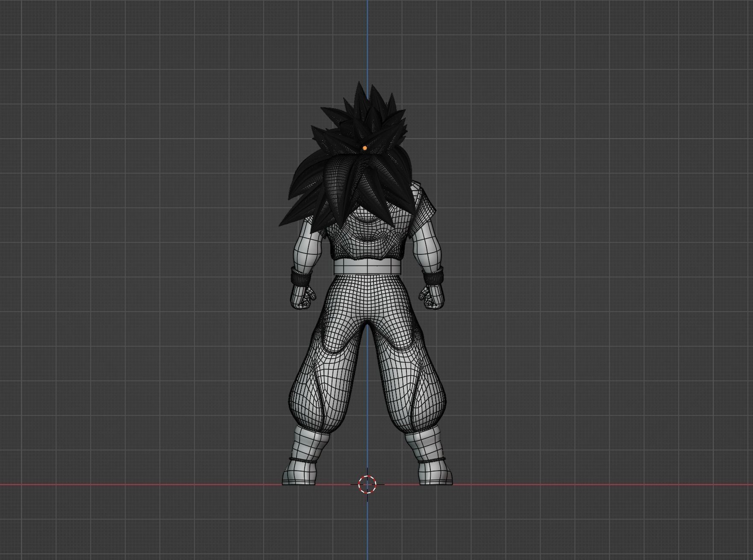Select the boot on the screen-left side
Viewport: 753px width, 560px height.
(x=305, y=455)
